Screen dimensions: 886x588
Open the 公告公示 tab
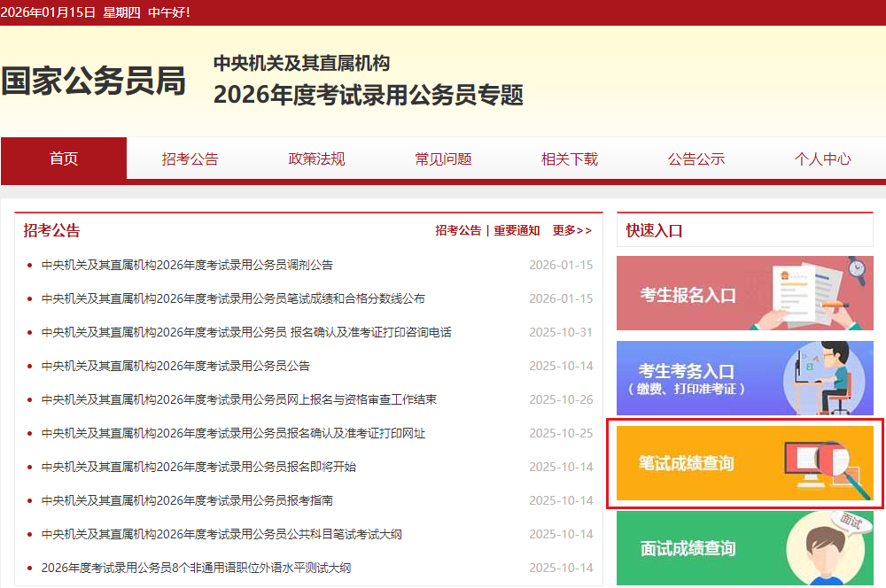[696, 159]
